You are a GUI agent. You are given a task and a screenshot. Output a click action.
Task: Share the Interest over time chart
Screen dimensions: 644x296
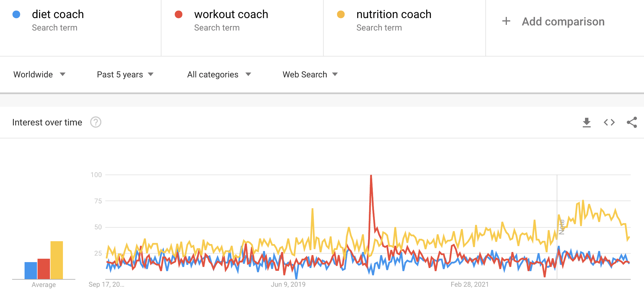coord(632,122)
